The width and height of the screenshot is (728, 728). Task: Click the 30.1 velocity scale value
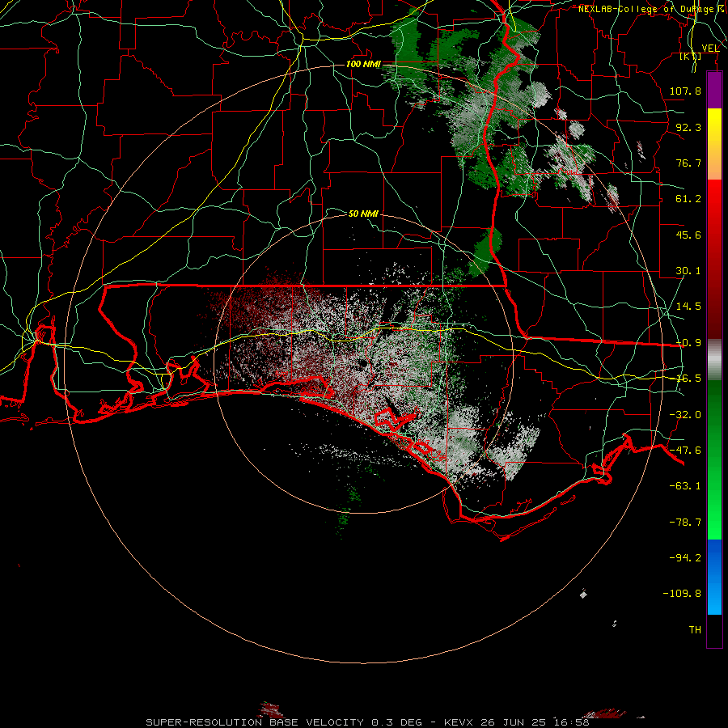(x=688, y=271)
